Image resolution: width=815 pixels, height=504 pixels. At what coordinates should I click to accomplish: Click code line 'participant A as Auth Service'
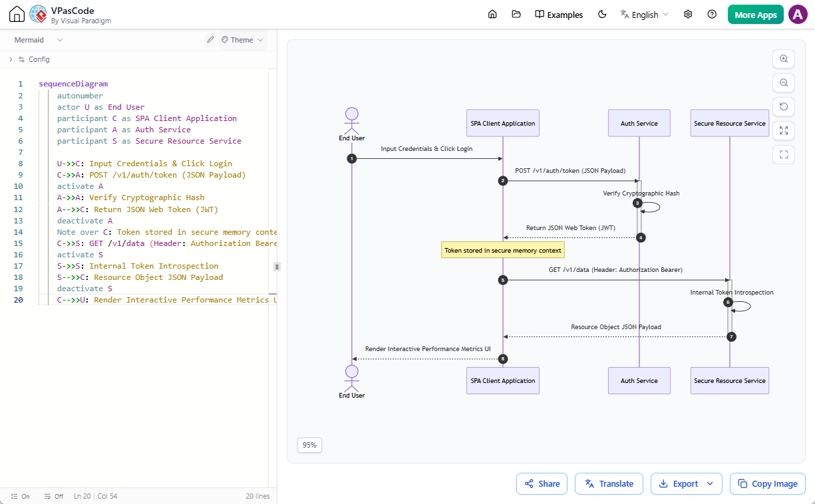tap(124, 130)
